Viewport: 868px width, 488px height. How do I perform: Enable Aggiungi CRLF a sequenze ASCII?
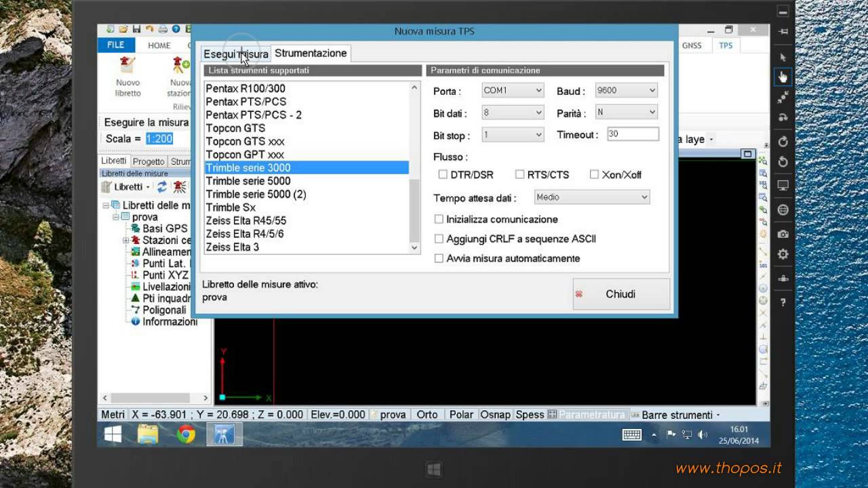(439, 239)
